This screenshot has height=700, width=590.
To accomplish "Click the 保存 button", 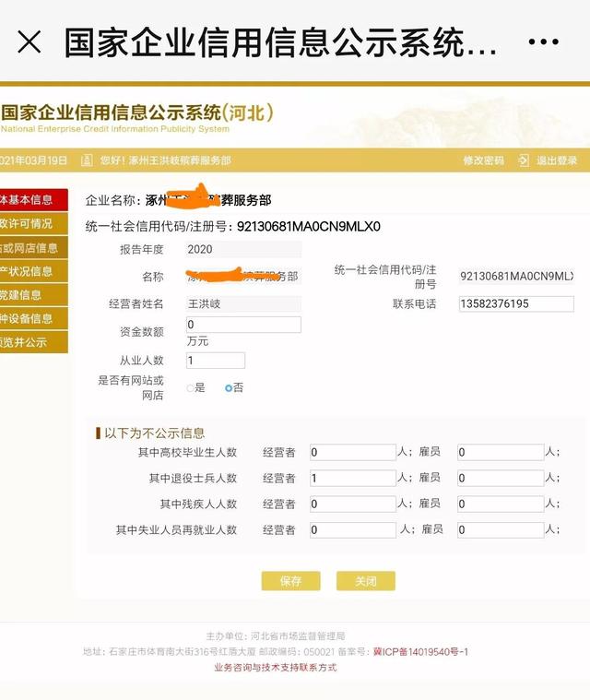I will pyautogui.click(x=291, y=581).
